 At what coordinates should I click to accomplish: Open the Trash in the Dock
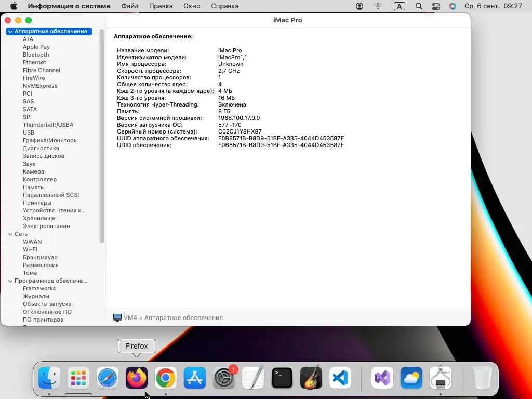click(482, 378)
